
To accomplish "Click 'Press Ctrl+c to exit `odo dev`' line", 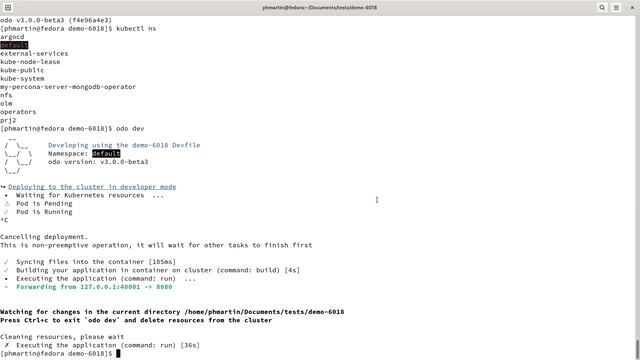I will [x=136, y=320].
